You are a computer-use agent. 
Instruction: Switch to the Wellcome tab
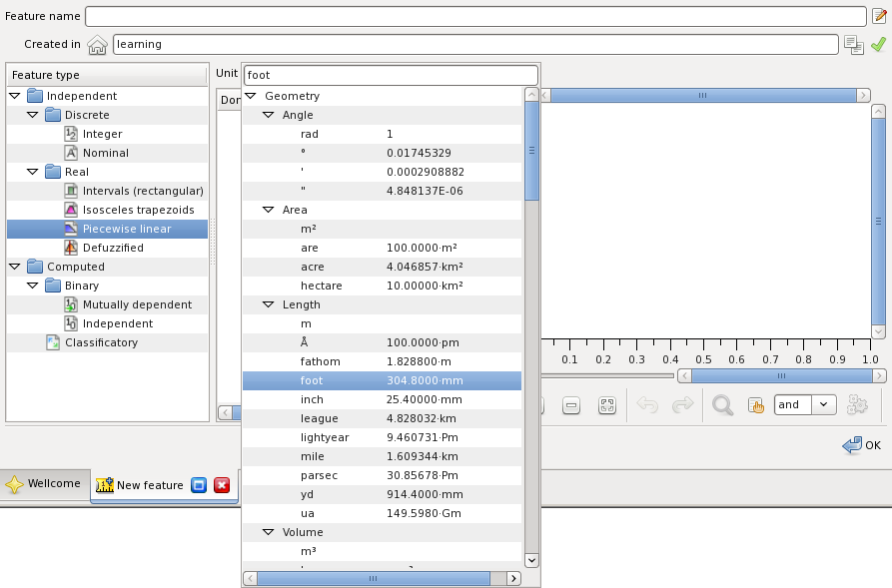45,484
